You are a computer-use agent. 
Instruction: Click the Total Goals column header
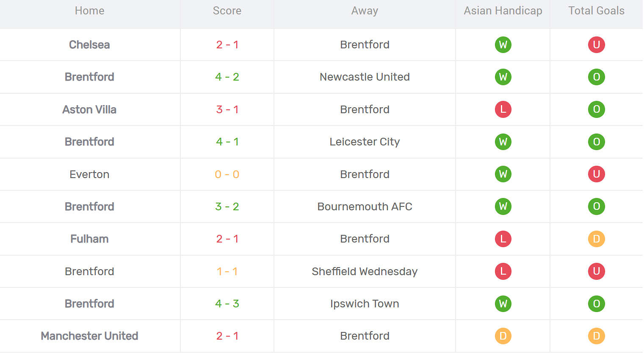click(596, 11)
